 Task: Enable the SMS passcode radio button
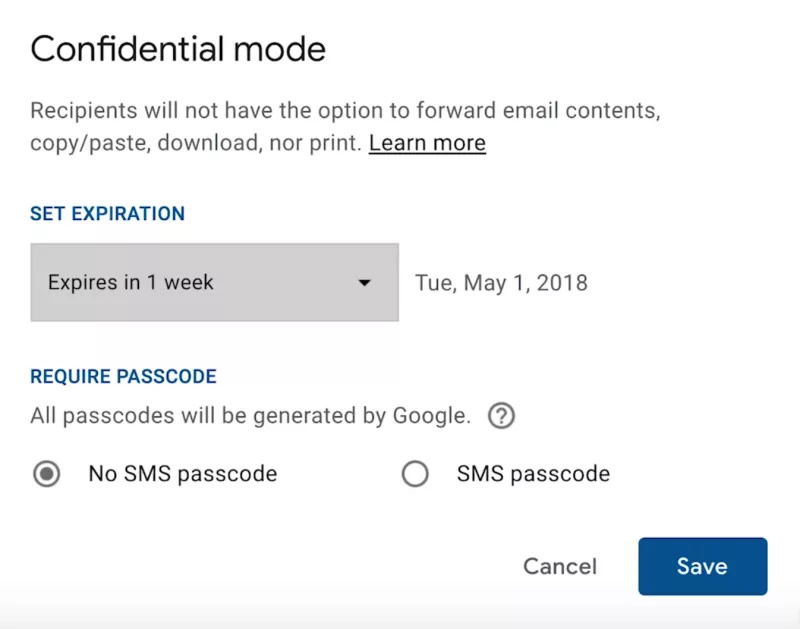(x=415, y=474)
